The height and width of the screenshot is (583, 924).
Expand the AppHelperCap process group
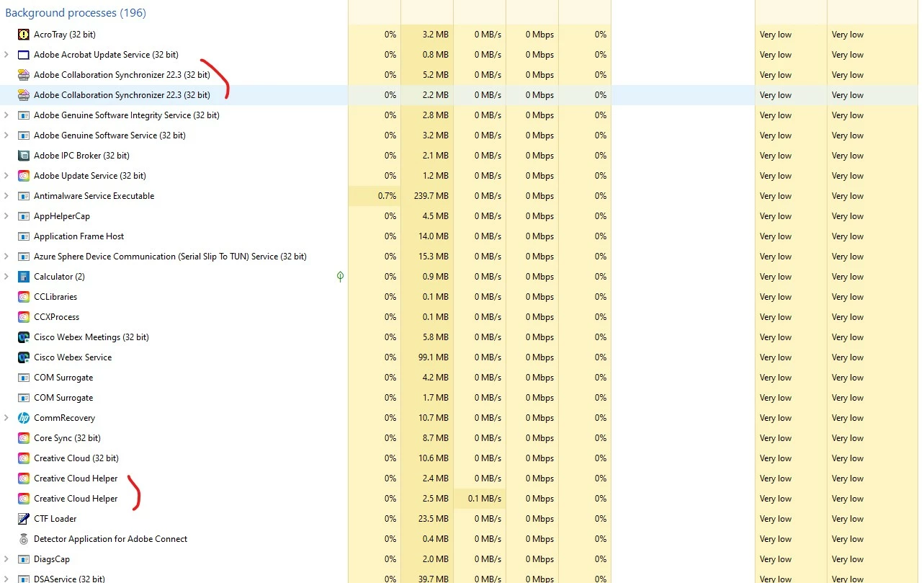tap(6, 216)
